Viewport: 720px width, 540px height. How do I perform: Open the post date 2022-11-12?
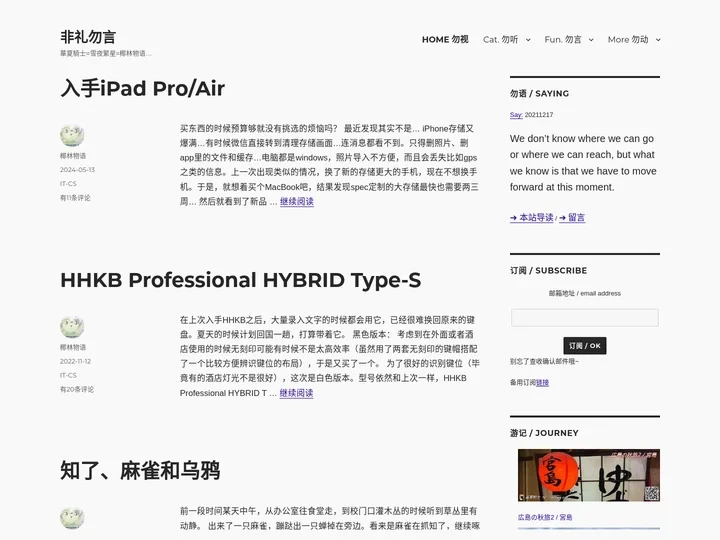[x=75, y=361]
